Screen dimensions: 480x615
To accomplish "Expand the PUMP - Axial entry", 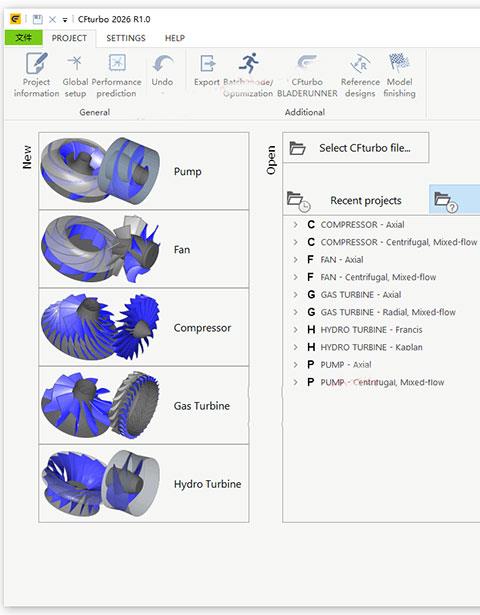I will point(295,365).
